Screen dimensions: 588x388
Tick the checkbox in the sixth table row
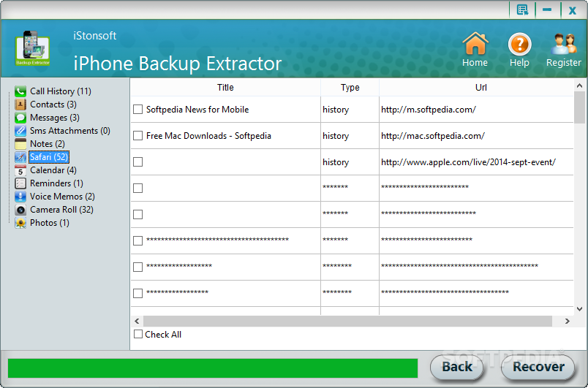tap(138, 240)
